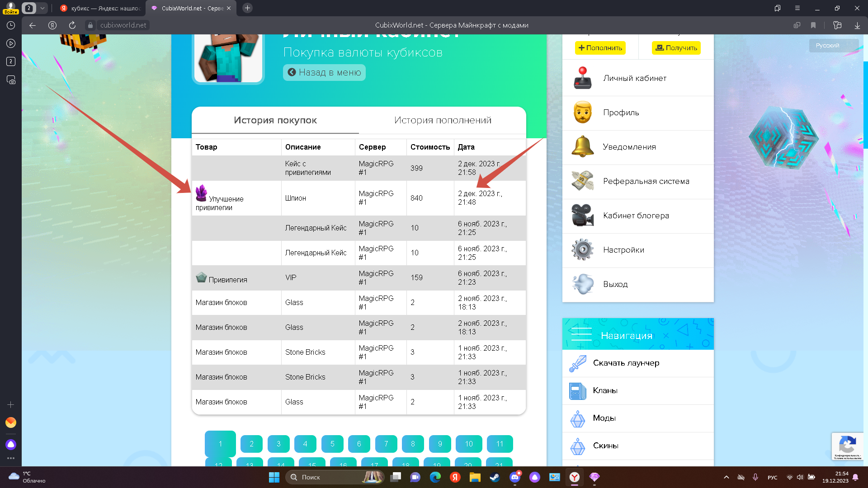The image size is (868, 488).
Task: Reload the page with the refresh icon
Action: pyautogui.click(x=72, y=25)
